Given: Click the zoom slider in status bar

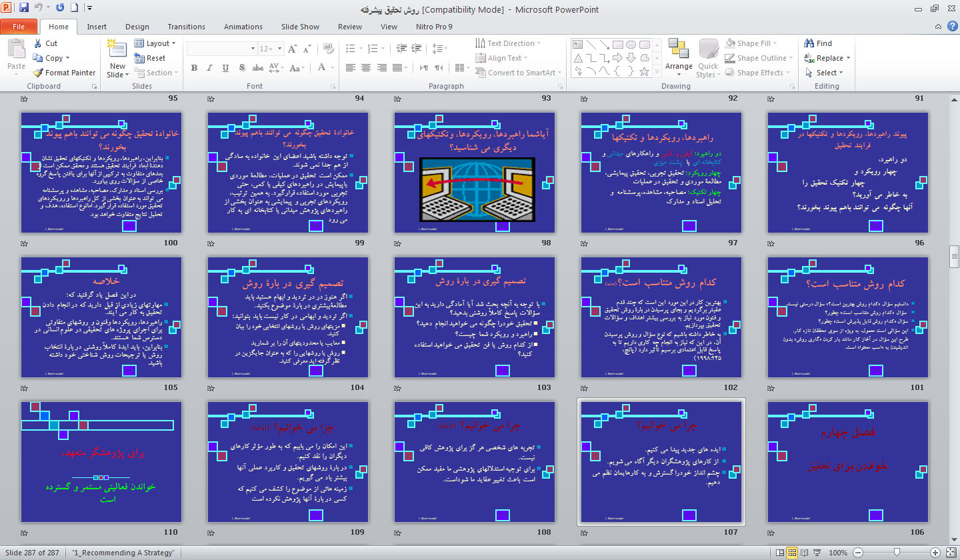Looking at the screenshot, I should [x=897, y=553].
